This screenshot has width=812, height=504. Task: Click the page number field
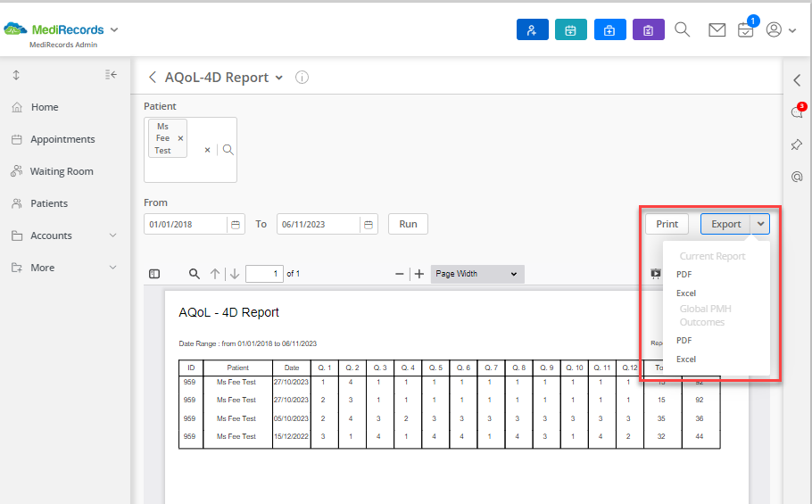click(264, 274)
